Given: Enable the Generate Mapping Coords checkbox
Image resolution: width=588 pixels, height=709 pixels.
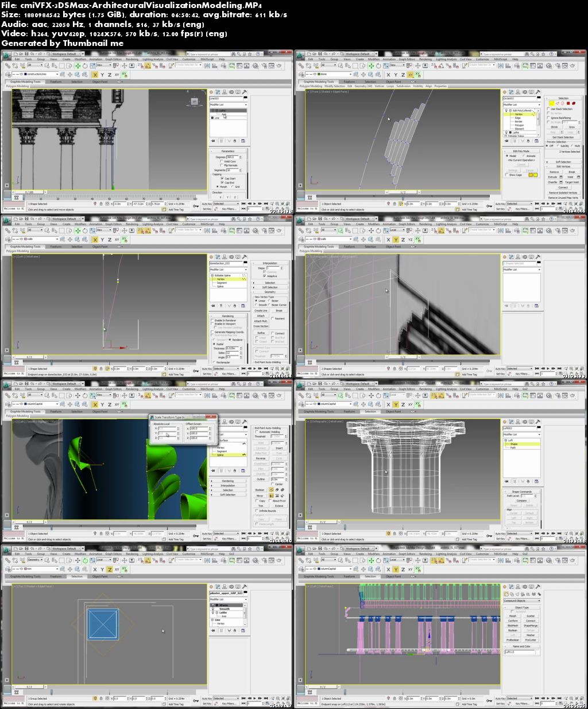Looking at the screenshot, I should tap(214, 332).
